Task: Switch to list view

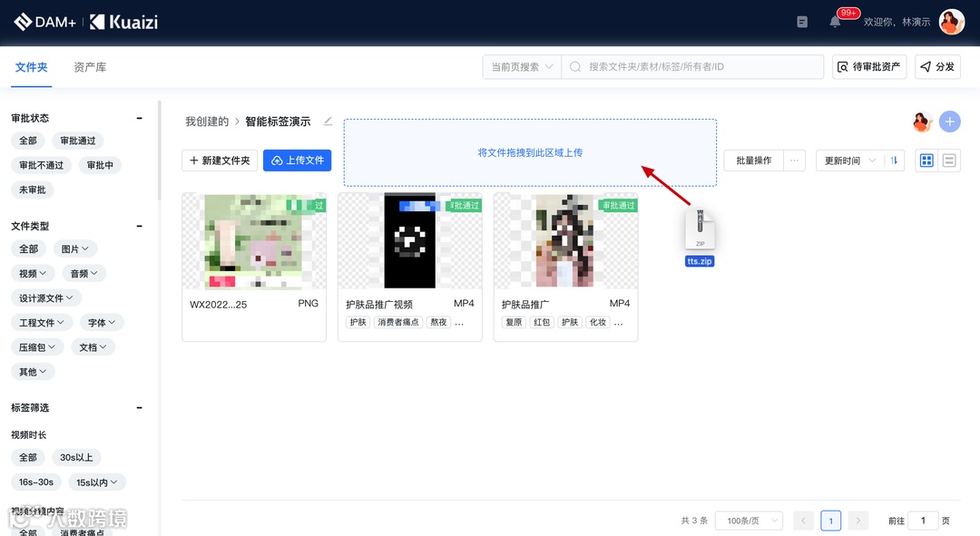Action: [949, 161]
